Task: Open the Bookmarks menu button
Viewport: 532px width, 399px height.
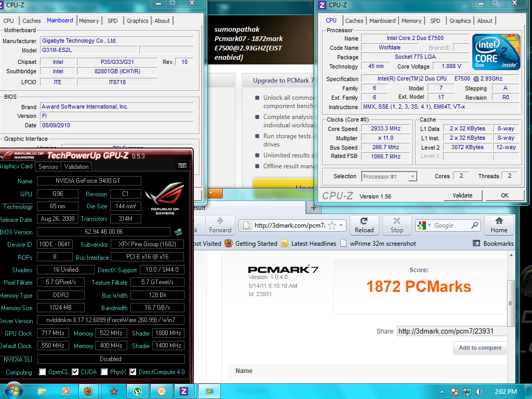Action: point(493,243)
